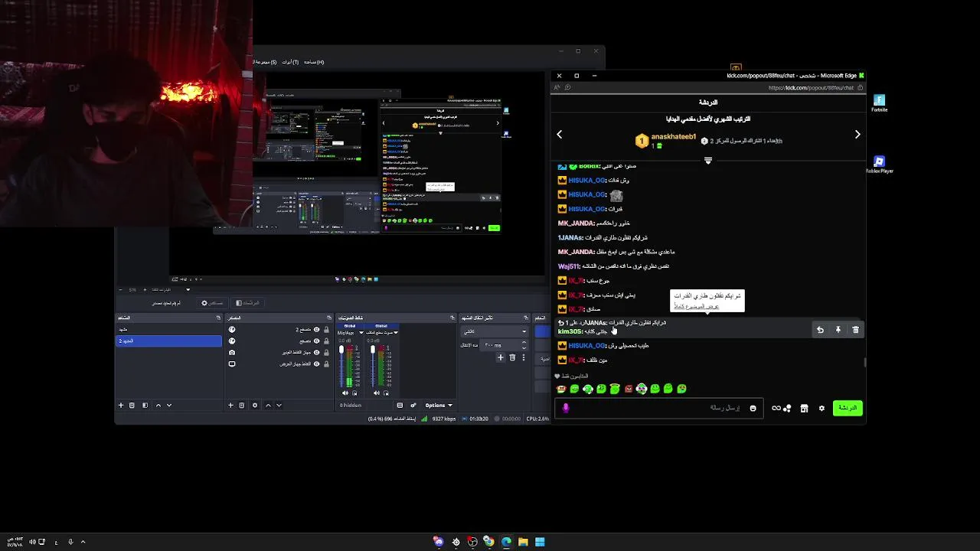Remove selected scene in OBS scenes panel
Viewport: 980px width, 551px height.
coord(132,405)
